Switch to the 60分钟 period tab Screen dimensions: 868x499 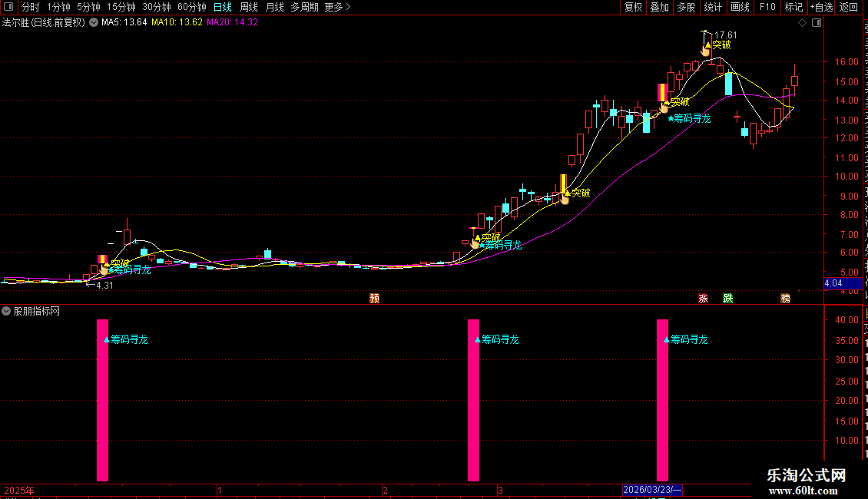191,7
